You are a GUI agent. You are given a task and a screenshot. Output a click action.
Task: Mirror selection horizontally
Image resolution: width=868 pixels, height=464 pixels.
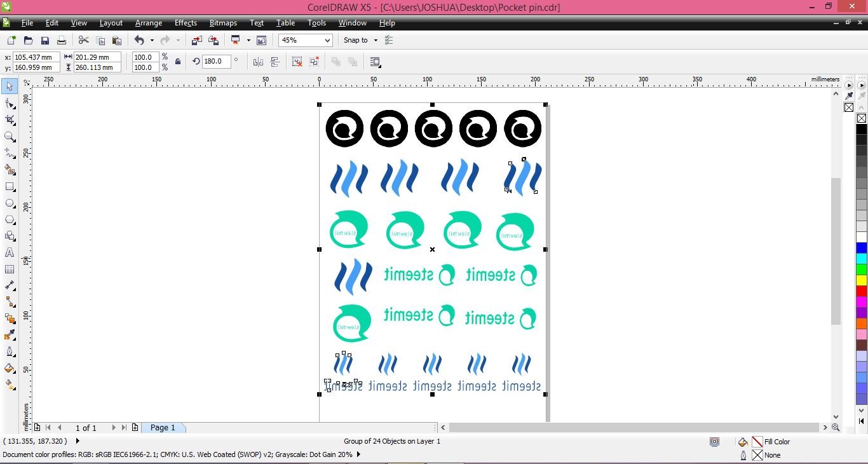click(258, 62)
